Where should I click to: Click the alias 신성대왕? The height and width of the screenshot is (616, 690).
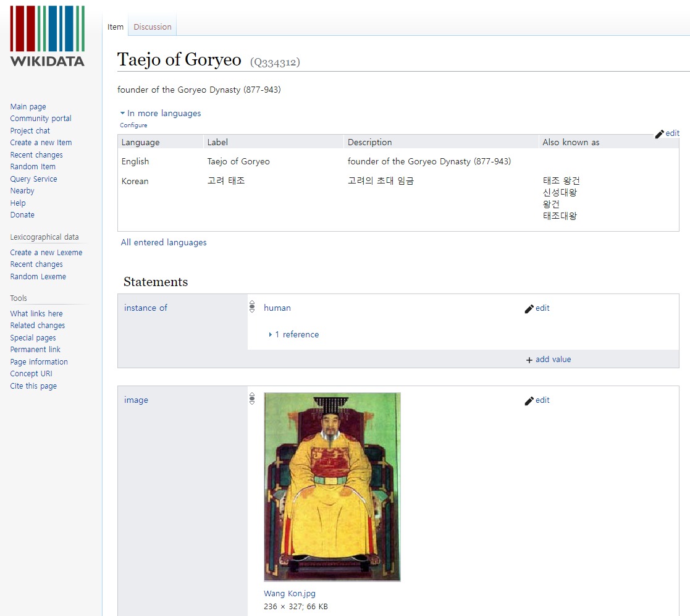click(x=560, y=193)
